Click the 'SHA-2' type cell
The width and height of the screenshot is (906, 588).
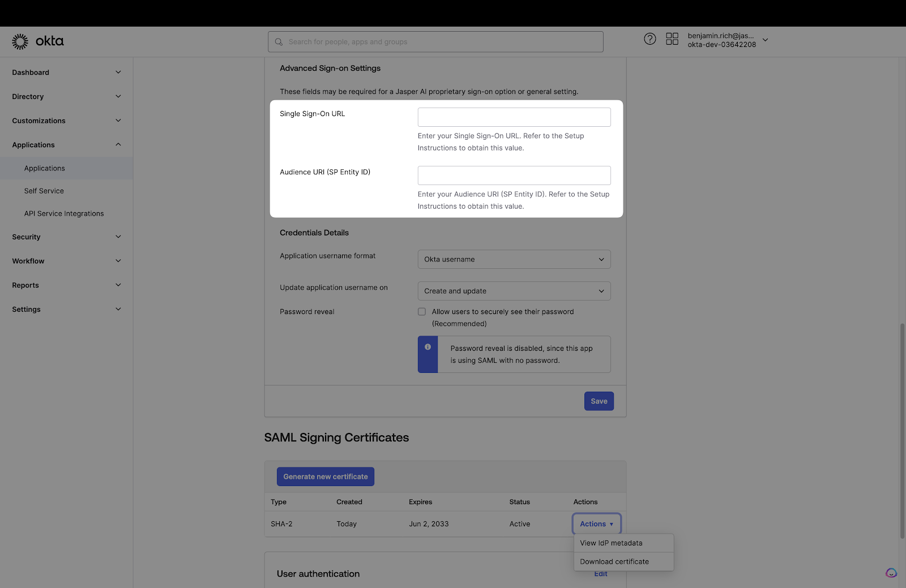(281, 524)
